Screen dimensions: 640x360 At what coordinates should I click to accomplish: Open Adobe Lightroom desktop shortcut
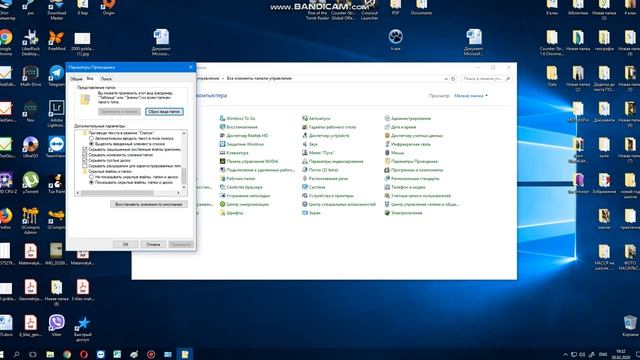point(56,114)
